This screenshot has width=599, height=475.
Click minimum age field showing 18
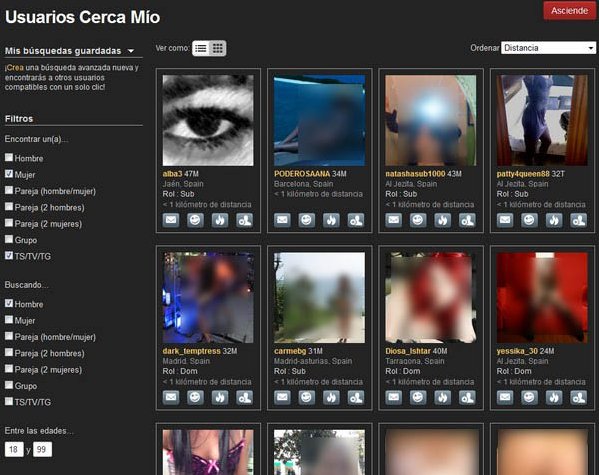pyautogui.click(x=14, y=449)
